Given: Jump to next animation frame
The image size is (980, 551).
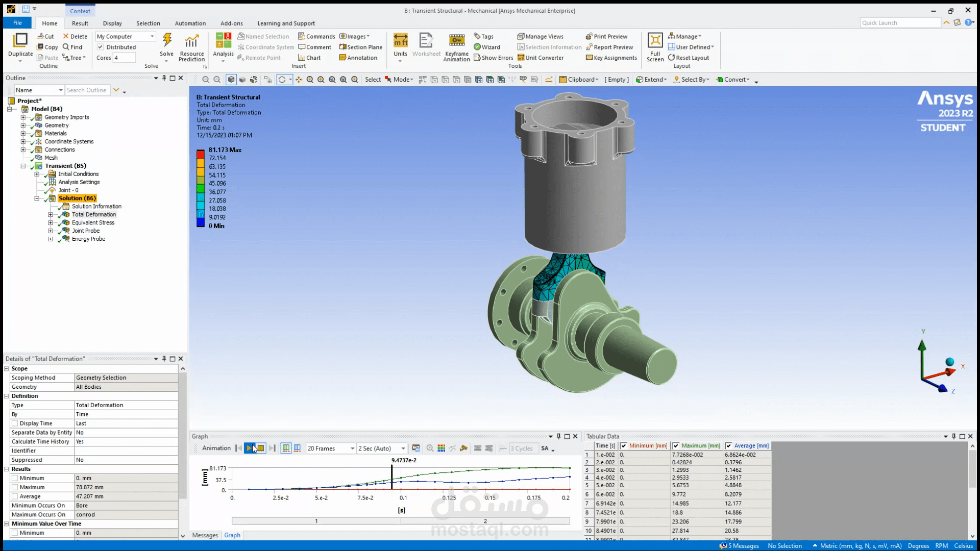Looking at the screenshot, I should [x=272, y=448].
